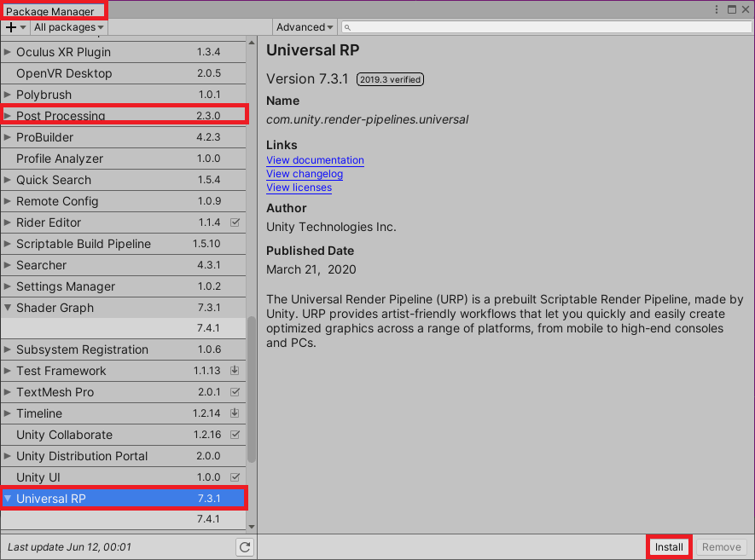Click Timeline update available icon

[235, 413]
